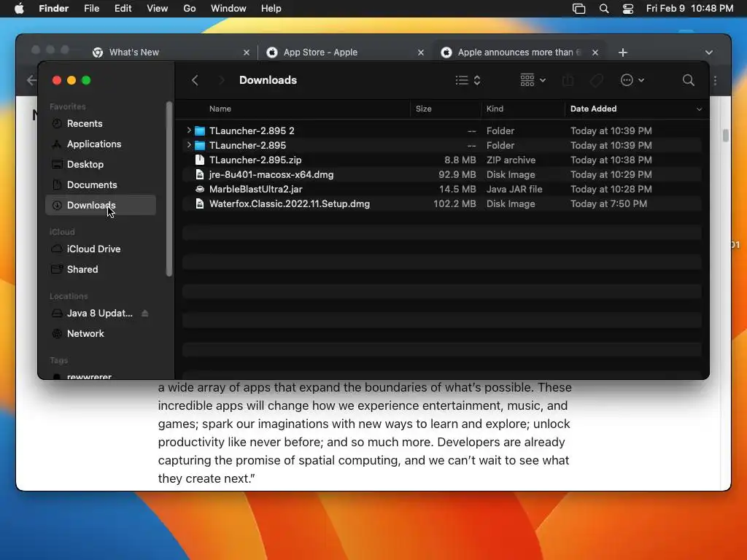Open a new Chrome tab
The image size is (747, 560).
coord(623,52)
